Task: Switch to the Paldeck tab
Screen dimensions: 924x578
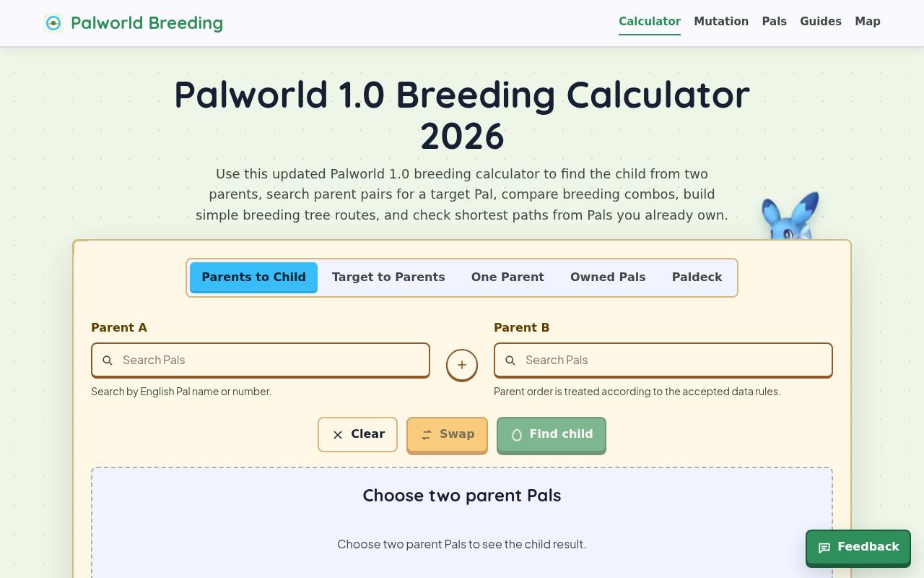Action: point(697,277)
